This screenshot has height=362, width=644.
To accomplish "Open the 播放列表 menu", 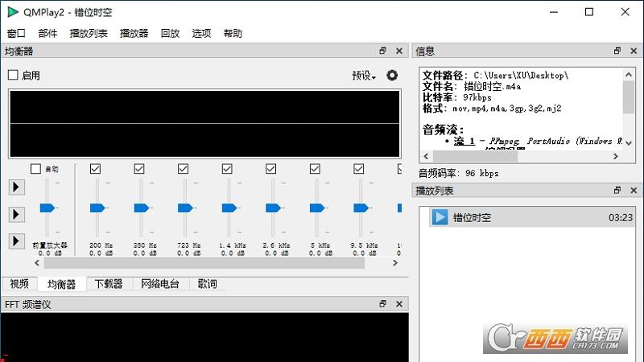I will click(89, 33).
